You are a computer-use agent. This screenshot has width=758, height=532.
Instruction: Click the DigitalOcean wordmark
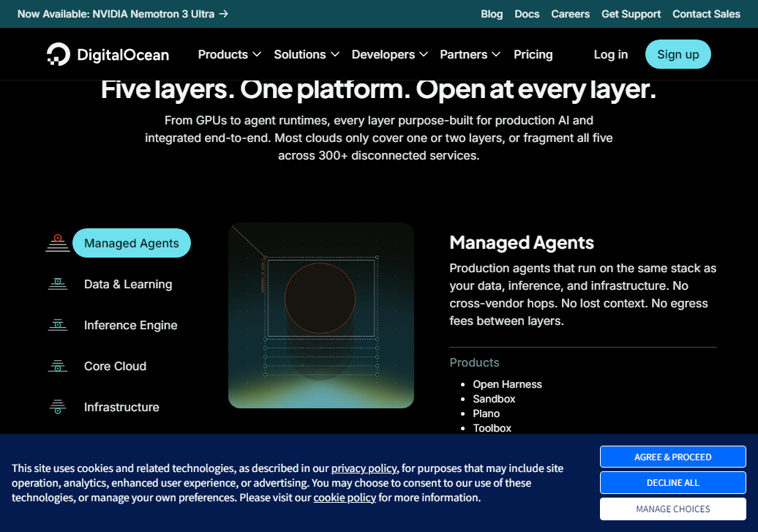[123, 55]
